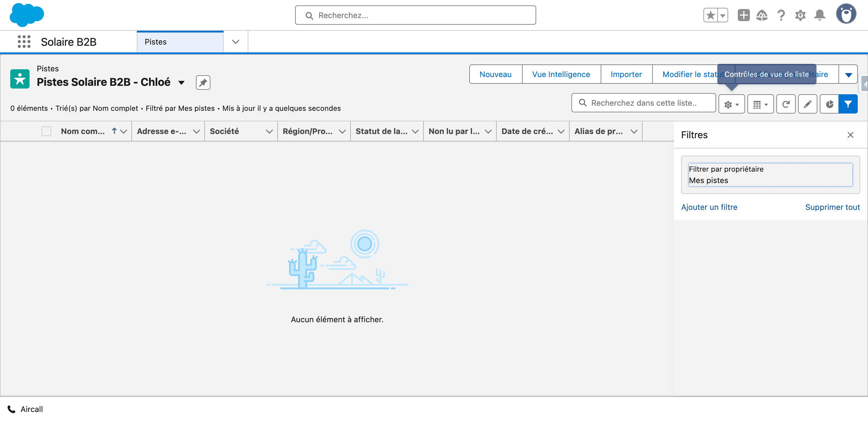Open Date de création column menu

click(x=561, y=131)
